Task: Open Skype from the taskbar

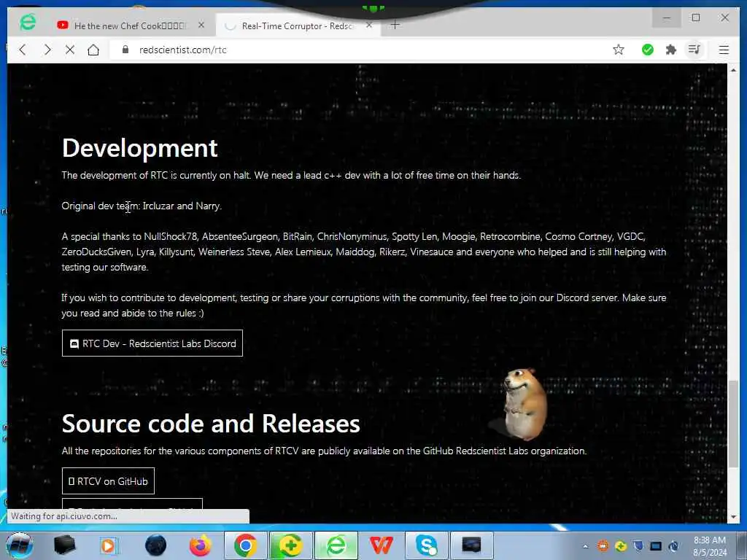Action: [x=426, y=545]
